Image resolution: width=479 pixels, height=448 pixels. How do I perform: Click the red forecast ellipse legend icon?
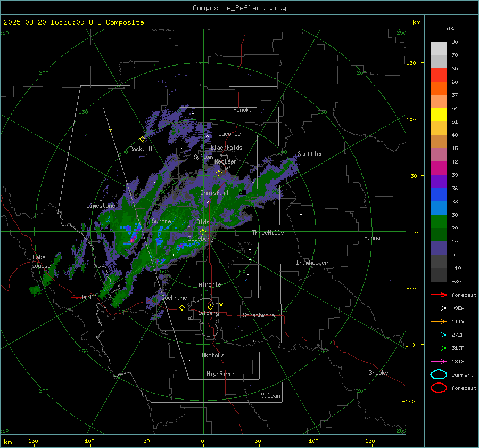click(x=439, y=388)
